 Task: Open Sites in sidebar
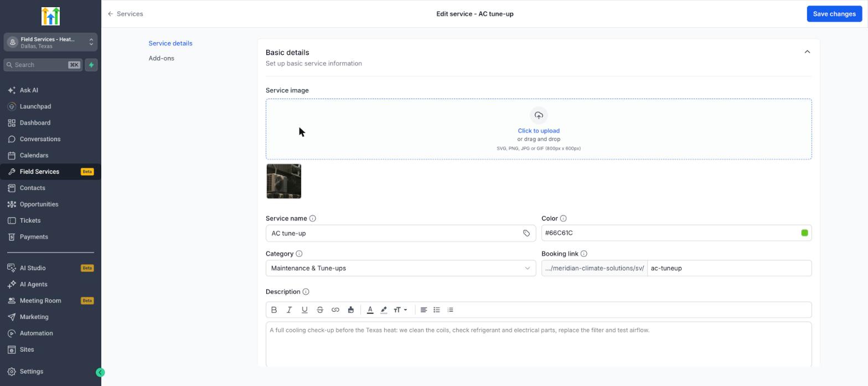[x=50, y=350]
